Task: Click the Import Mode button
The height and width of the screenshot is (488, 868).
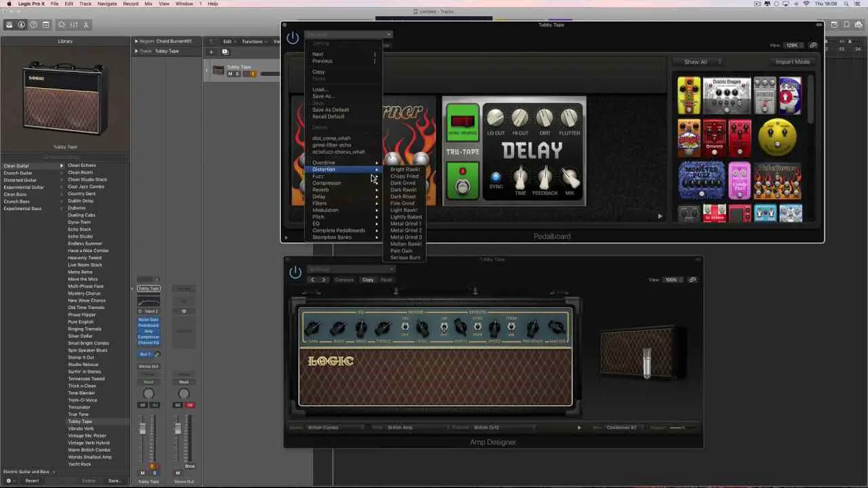Action: (x=792, y=61)
